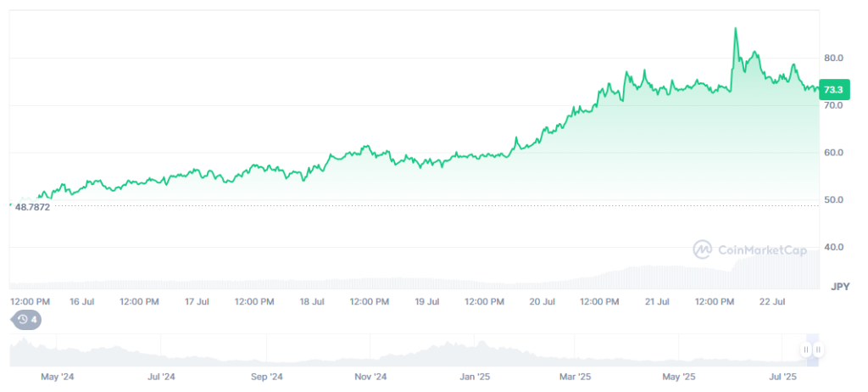Click the 20 Jul date label
The width and height of the screenshot is (868, 392).
(542, 301)
